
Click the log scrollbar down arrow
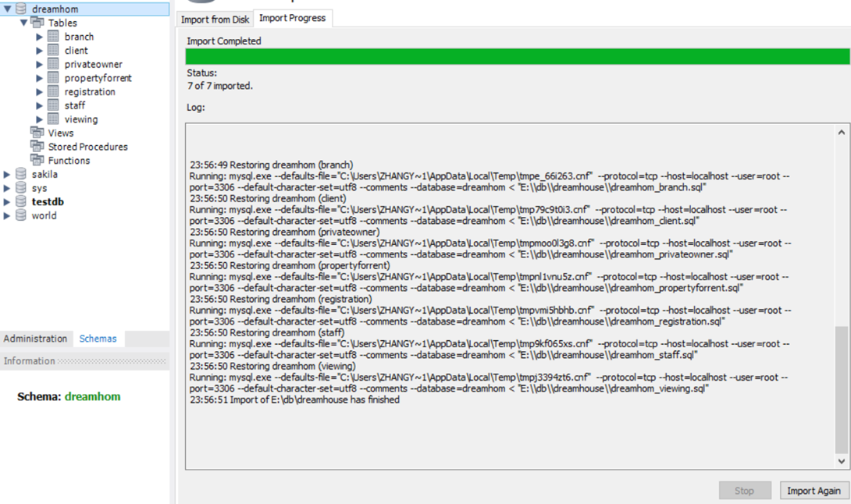coord(841,462)
